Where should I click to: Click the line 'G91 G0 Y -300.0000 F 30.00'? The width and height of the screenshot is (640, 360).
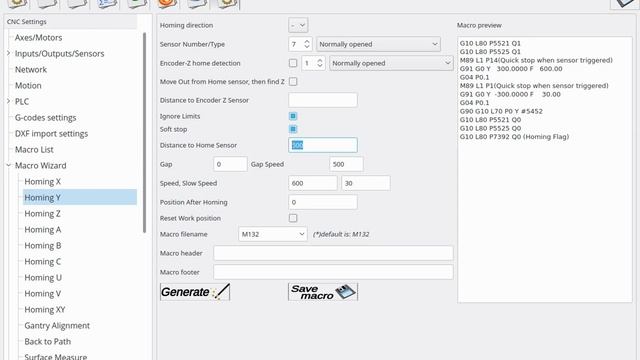point(510,94)
